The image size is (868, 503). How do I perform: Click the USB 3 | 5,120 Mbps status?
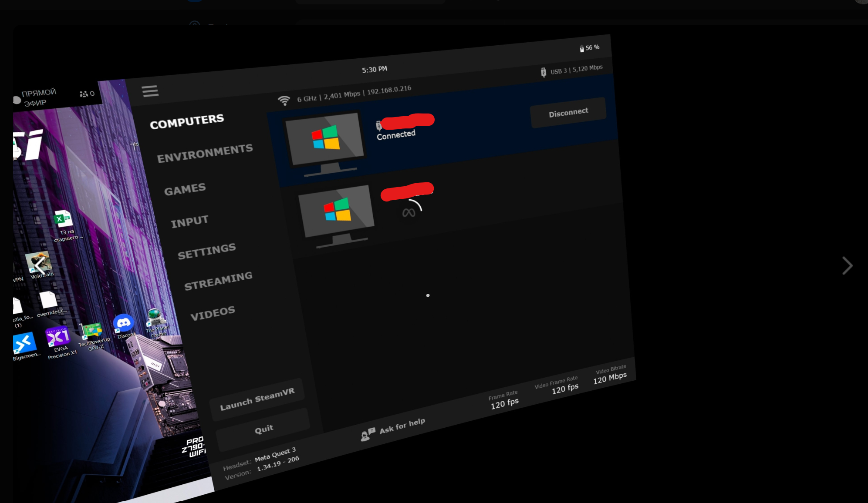pos(577,69)
